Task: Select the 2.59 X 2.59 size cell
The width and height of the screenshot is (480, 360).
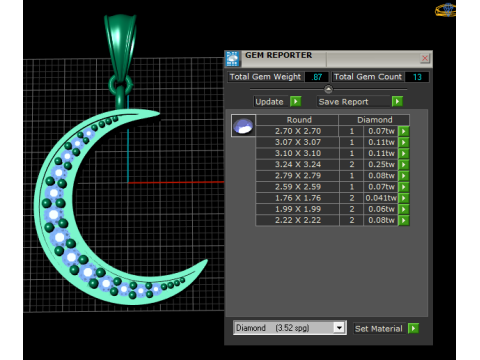Action: [x=297, y=187]
